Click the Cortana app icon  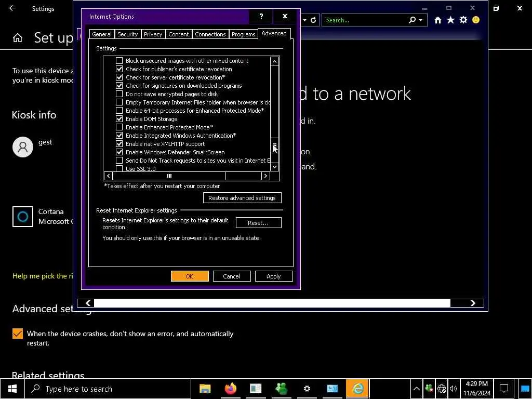(23, 217)
